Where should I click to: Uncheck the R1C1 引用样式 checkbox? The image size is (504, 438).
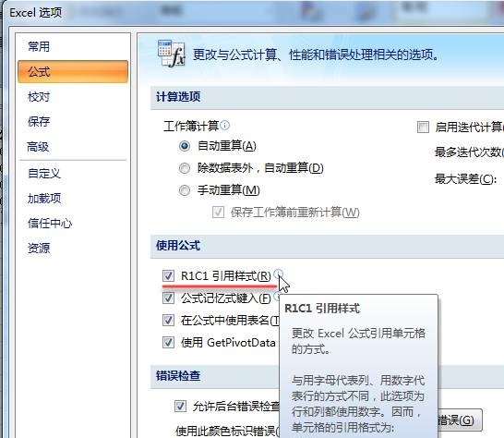(x=168, y=275)
